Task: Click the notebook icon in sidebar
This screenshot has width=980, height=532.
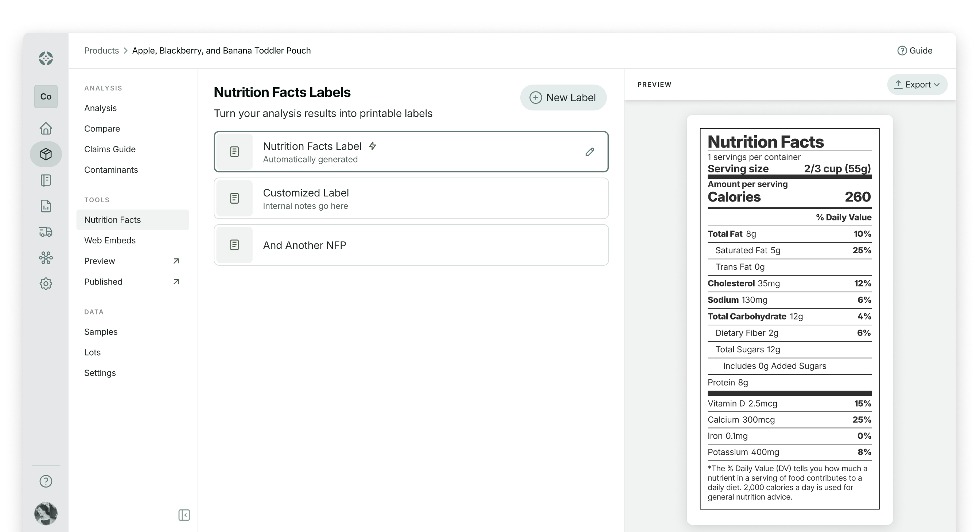Action: pyautogui.click(x=46, y=180)
